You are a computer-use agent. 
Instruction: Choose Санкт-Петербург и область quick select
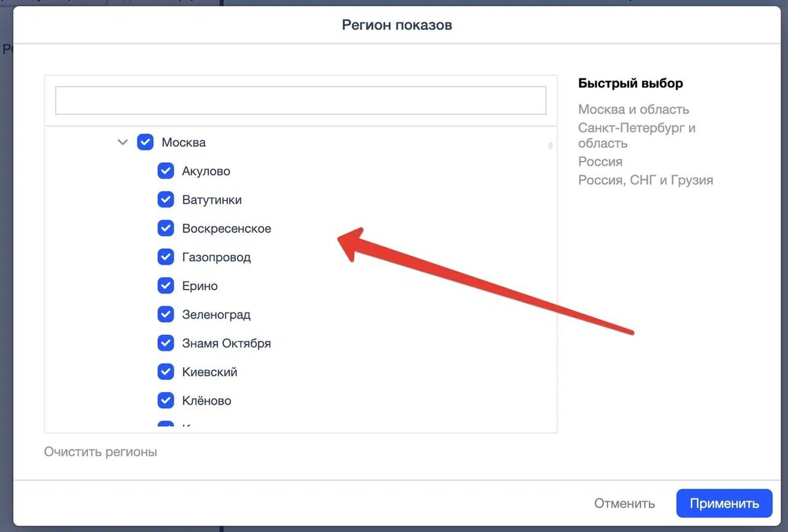coord(637,135)
